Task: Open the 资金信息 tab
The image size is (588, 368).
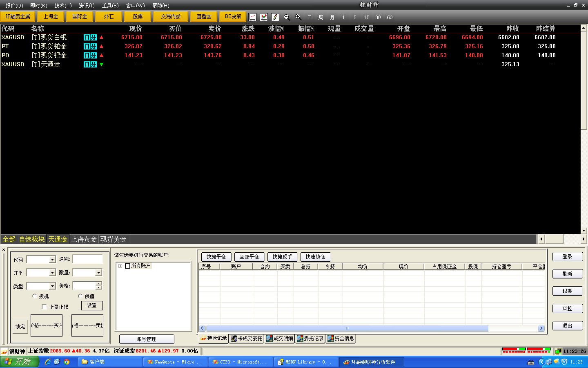Action: pyautogui.click(x=341, y=339)
